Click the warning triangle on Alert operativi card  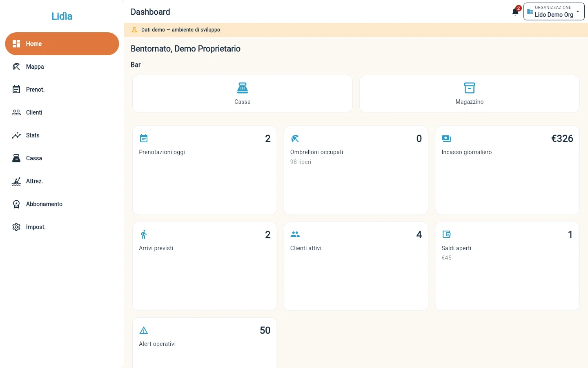[144, 330]
